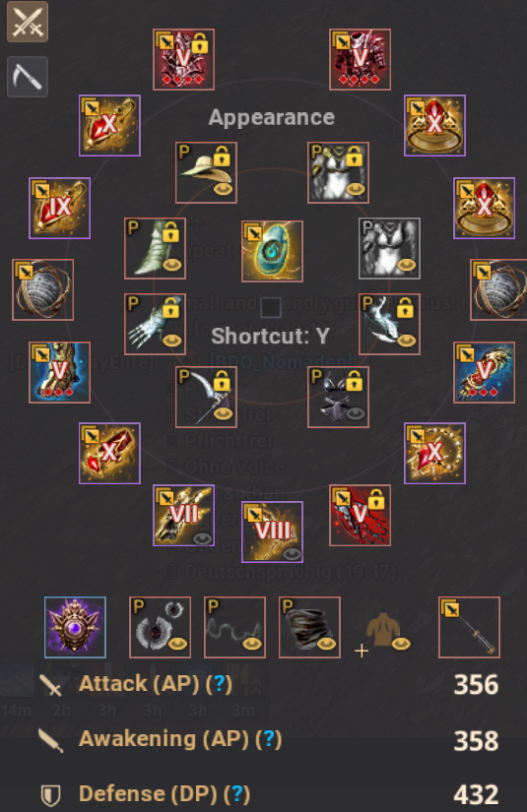Check the small box above Shortcut: Y
The image size is (527, 812).
click(x=271, y=307)
